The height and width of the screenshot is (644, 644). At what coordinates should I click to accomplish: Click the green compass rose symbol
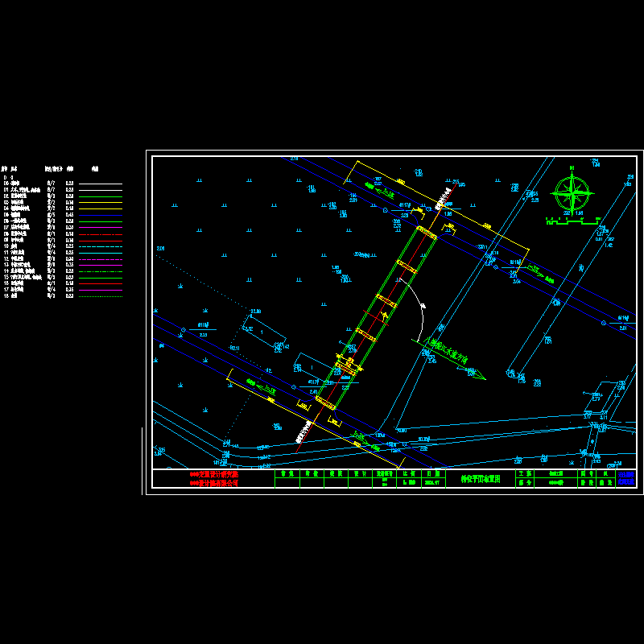point(572,192)
